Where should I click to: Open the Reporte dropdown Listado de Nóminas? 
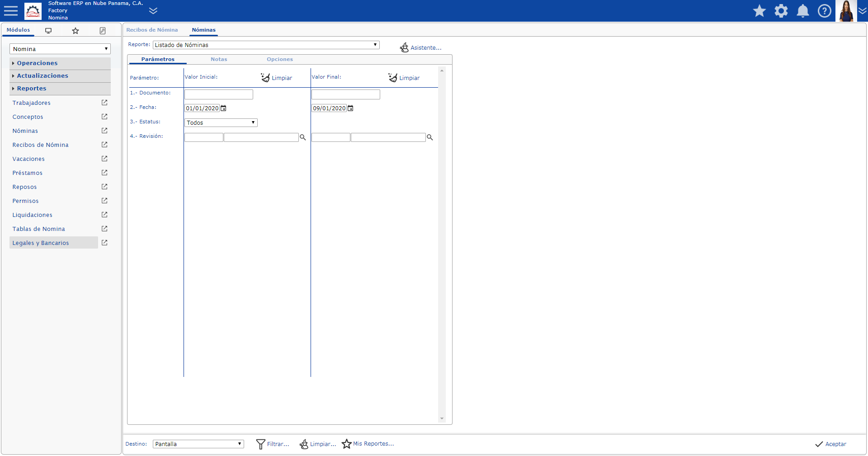pyautogui.click(x=266, y=45)
